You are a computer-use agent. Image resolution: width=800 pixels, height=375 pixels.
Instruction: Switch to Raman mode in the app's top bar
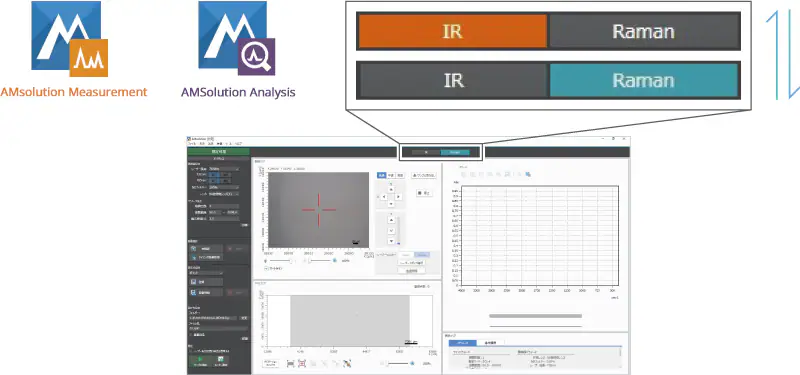pyautogui.click(x=455, y=152)
